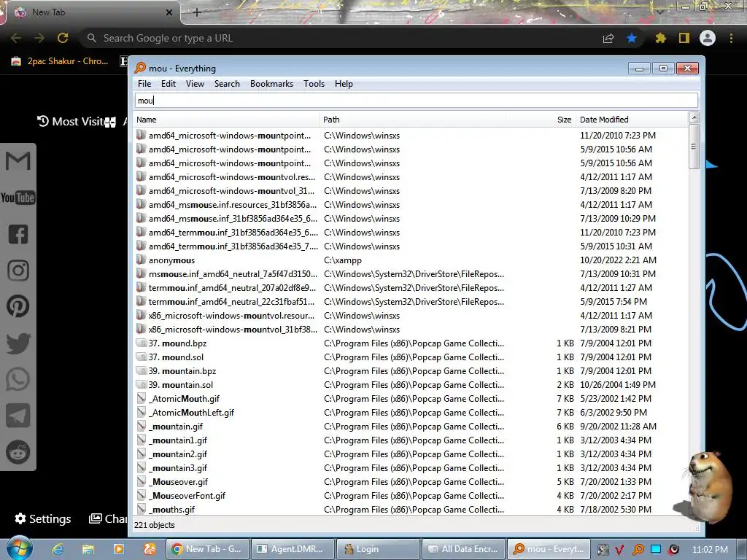Open the Pinterest shortcut in the Chrome sidebar
Screen dimensions: 747x560
[18, 306]
